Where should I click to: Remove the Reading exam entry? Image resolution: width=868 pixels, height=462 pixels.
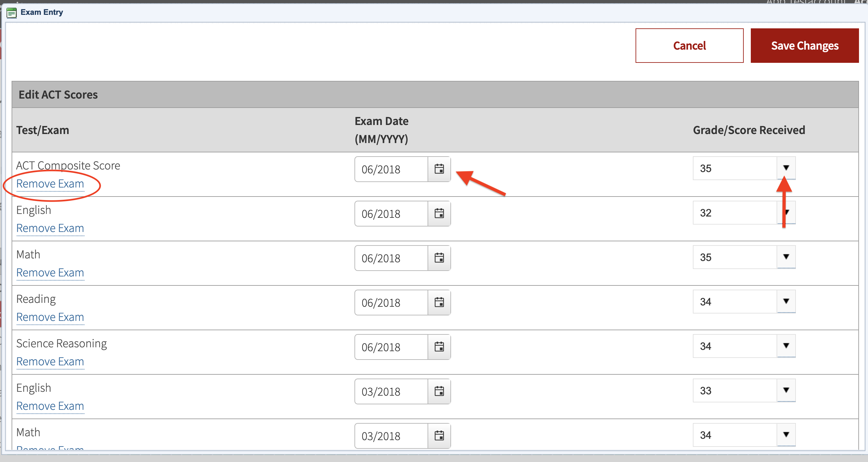tap(50, 317)
